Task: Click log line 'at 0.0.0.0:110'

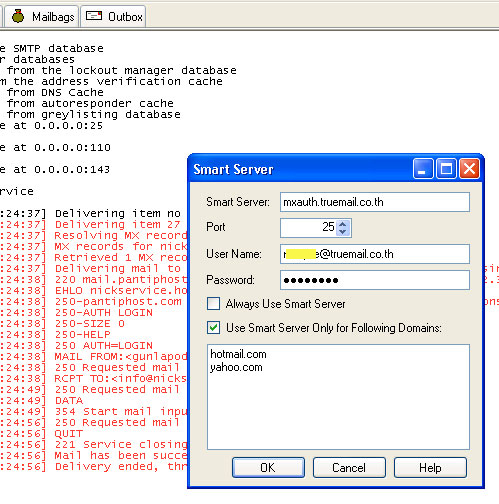Action: 62,148
